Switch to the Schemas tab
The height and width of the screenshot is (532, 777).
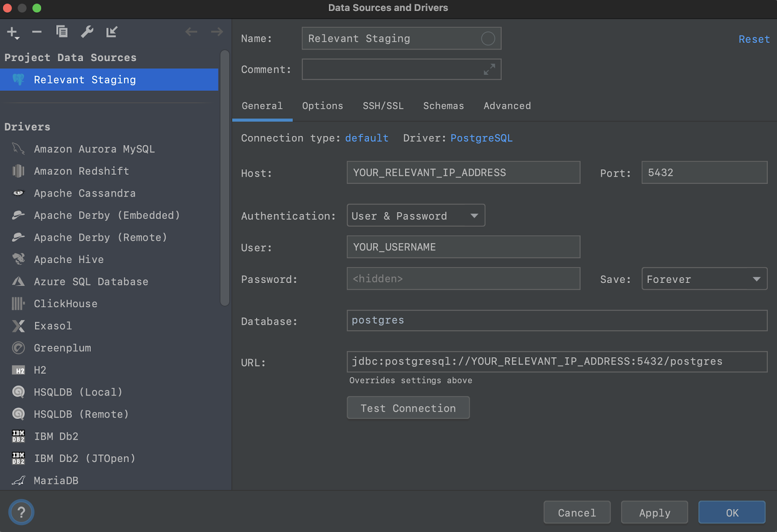pyautogui.click(x=443, y=106)
